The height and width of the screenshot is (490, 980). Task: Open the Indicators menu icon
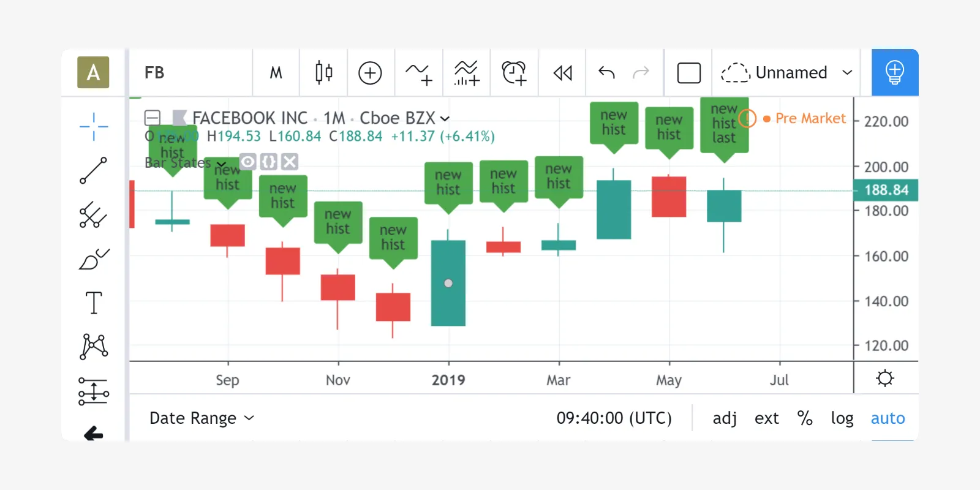[x=419, y=73]
